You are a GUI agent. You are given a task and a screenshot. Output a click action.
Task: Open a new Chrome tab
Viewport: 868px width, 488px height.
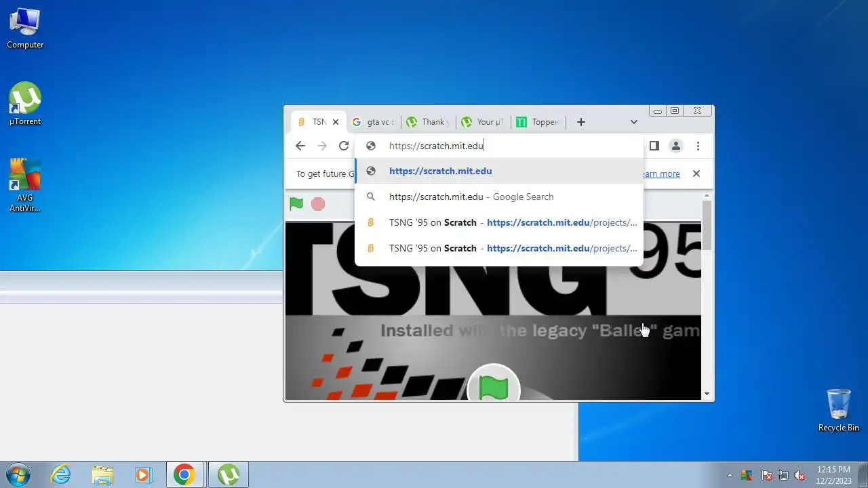[581, 122]
